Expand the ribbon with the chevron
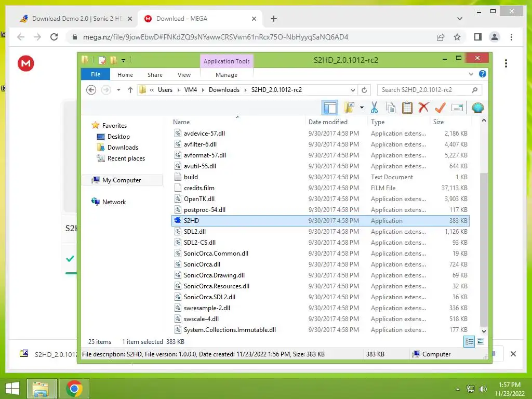 (x=471, y=74)
